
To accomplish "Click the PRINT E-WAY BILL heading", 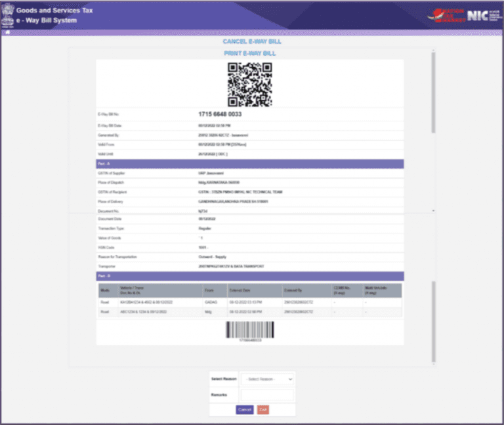I will (252, 52).
